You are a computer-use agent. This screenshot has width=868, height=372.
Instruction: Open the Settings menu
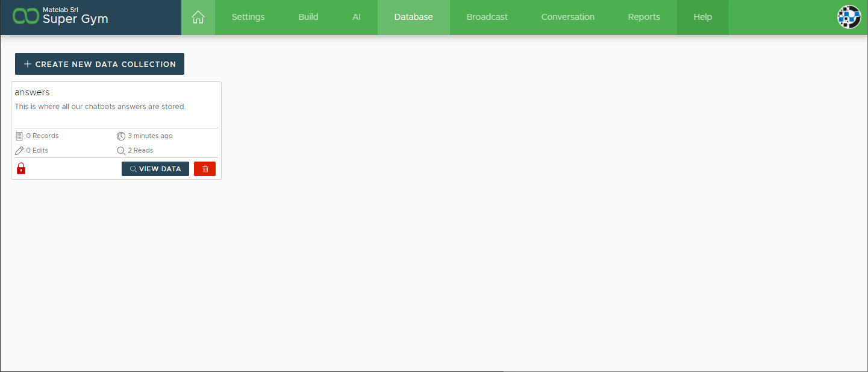(248, 17)
